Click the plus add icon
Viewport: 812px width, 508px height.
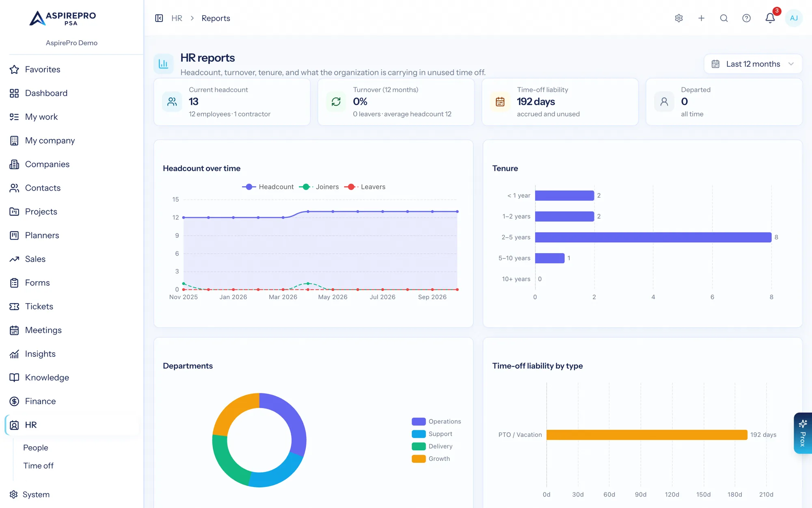click(701, 18)
